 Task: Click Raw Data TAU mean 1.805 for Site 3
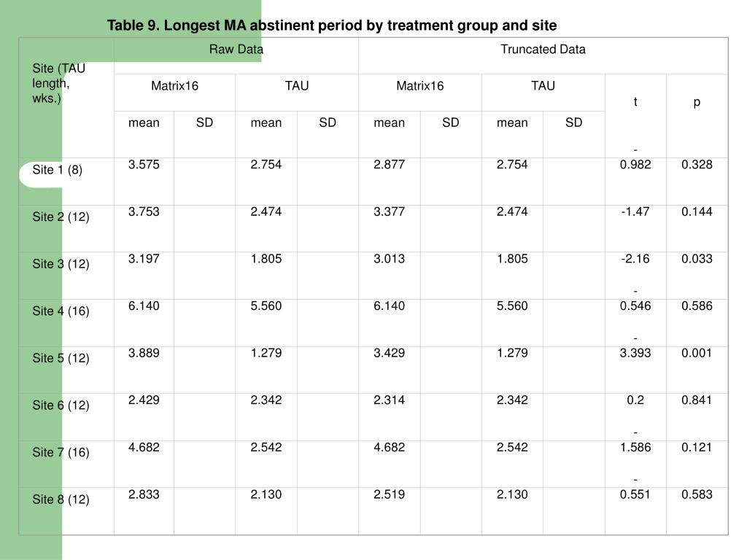(x=266, y=259)
